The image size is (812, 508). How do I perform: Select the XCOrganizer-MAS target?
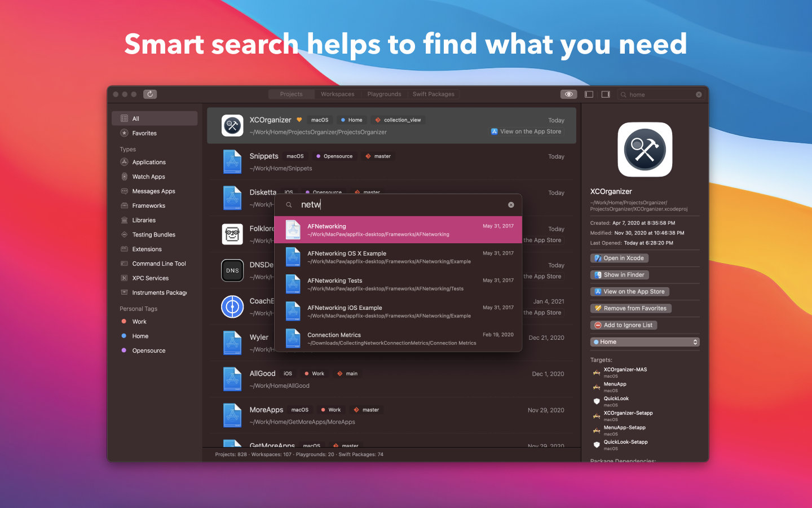[x=625, y=372]
